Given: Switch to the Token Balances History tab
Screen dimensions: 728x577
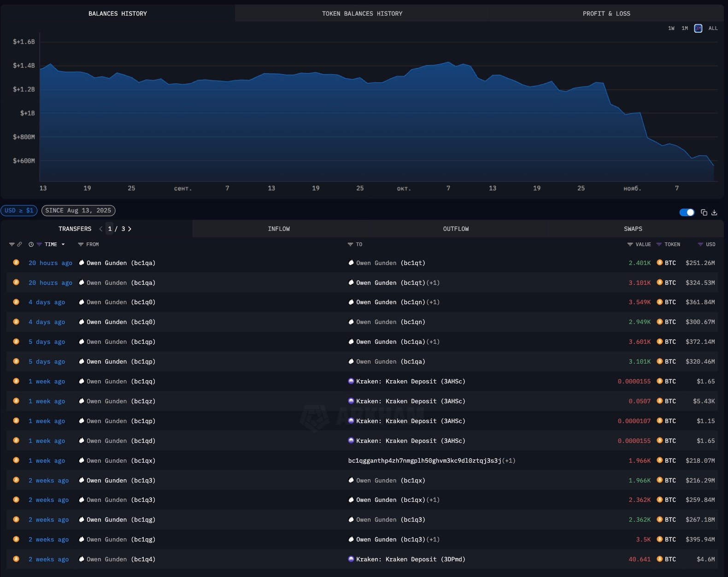Looking at the screenshot, I should [x=362, y=14].
